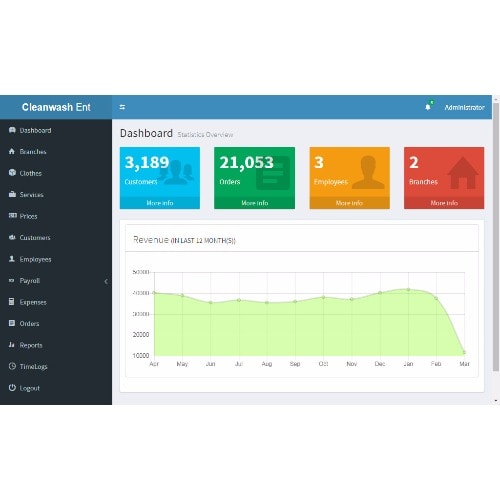Viewport: 500px width, 500px height.
Task: Click the Branches home icon in sidebar
Action: pyautogui.click(x=12, y=151)
